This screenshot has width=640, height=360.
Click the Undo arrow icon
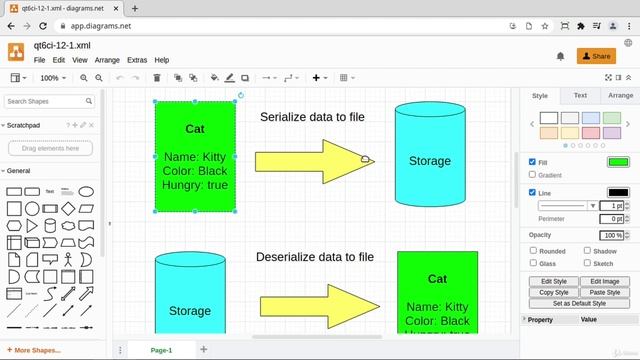click(x=120, y=78)
